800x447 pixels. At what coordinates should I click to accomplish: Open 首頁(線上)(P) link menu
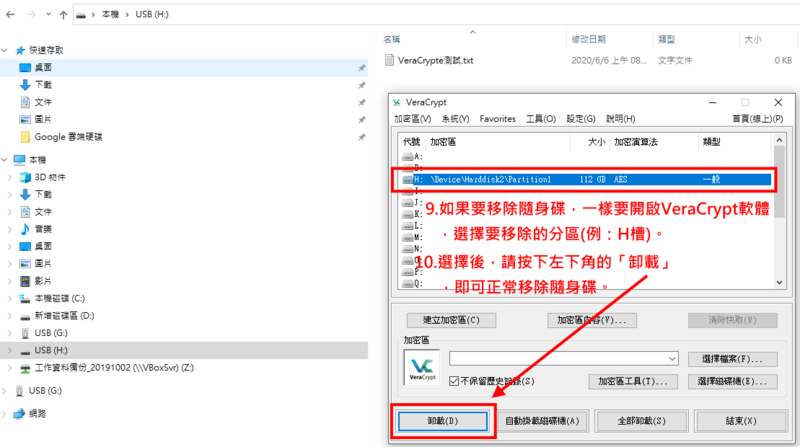coord(758,118)
